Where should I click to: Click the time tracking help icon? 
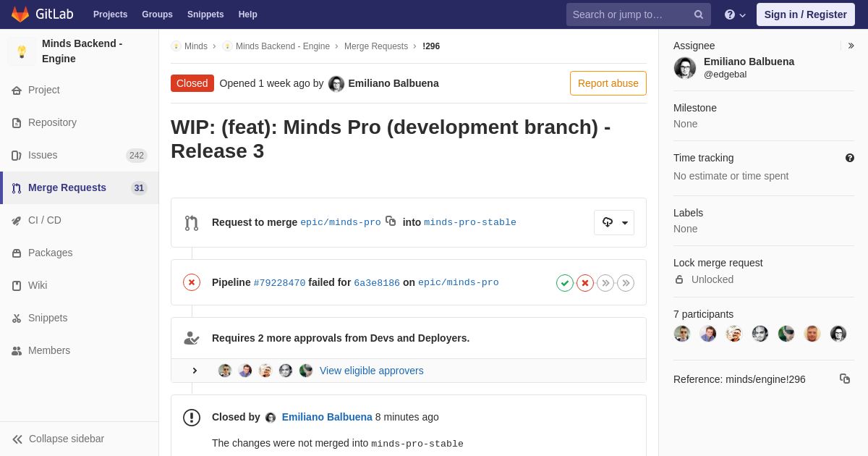pyautogui.click(x=850, y=158)
